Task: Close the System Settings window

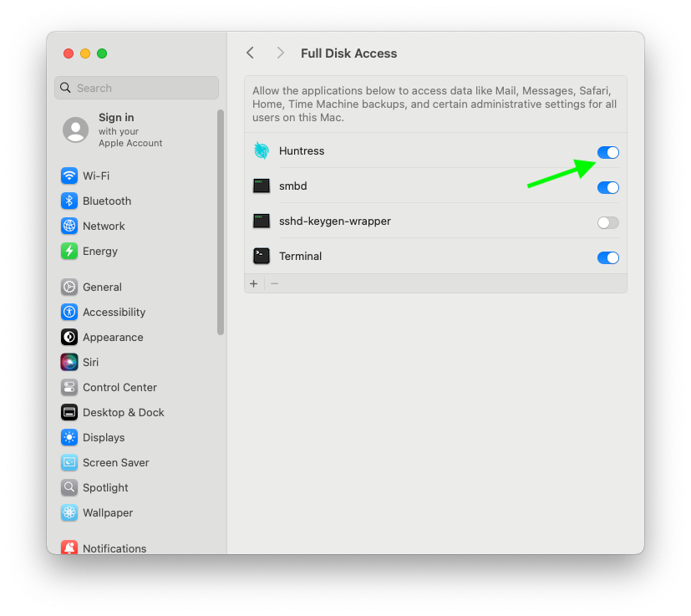Action: pyautogui.click(x=69, y=53)
